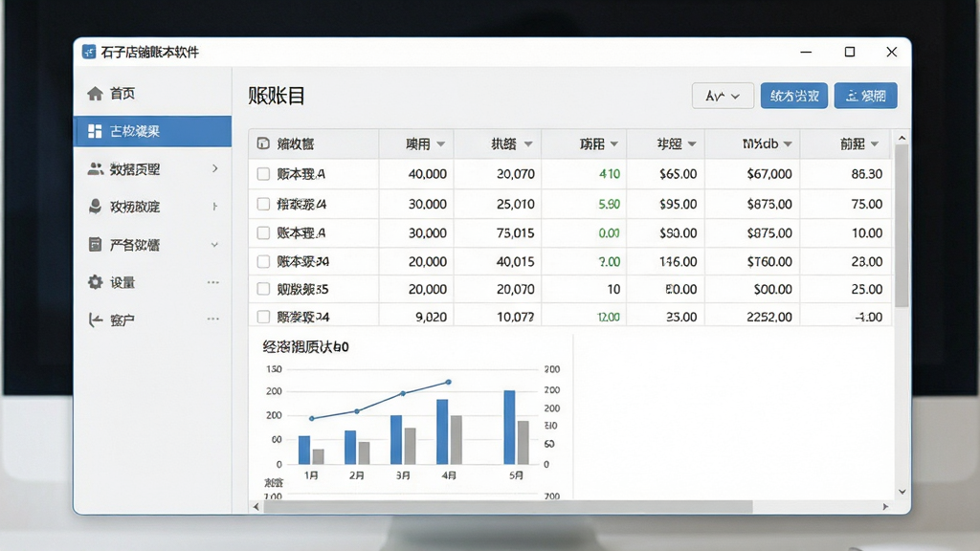Image resolution: width=980 pixels, height=551 pixels.
Task: Open the dropdown arrow of the column containing 75,015
Action: pos(528,144)
